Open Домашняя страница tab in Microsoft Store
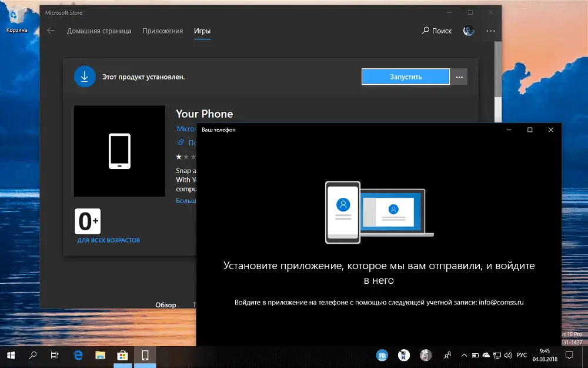 pyautogui.click(x=99, y=31)
